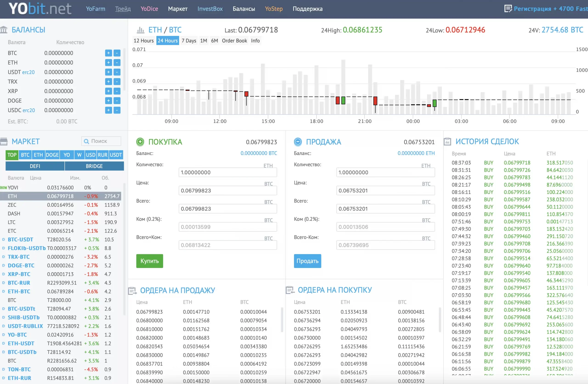Click the minus withdraw icon for ETH
This screenshot has height=384, width=588.
[117, 63]
